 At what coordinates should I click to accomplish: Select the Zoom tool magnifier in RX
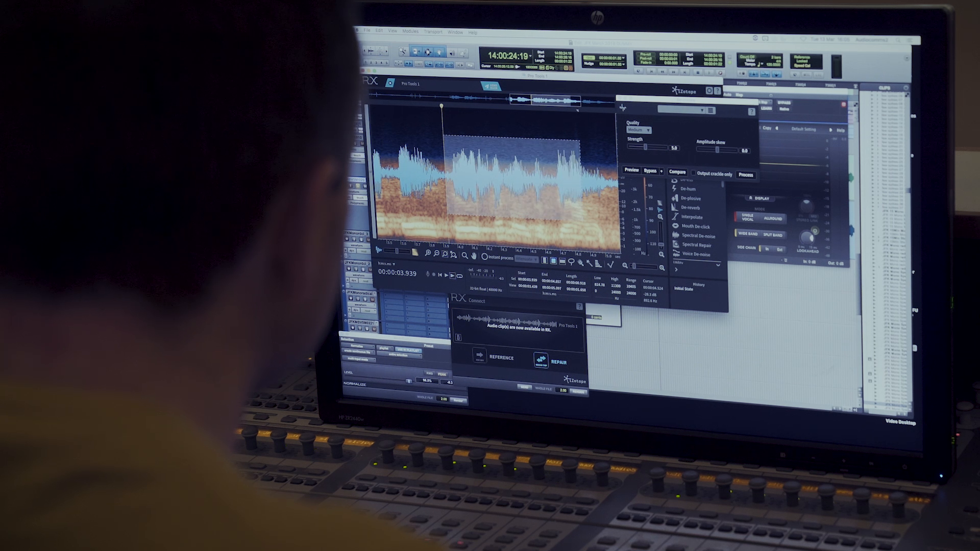click(465, 256)
